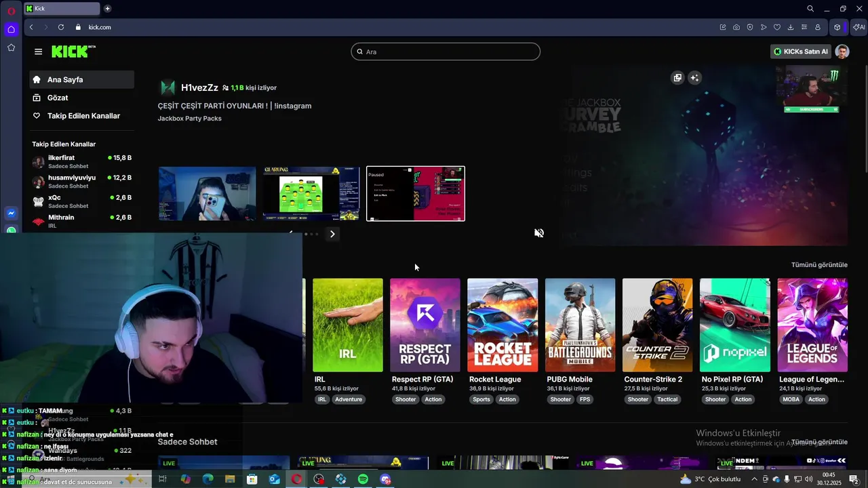Image resolution: width=868 pixels, height=488 pixels.
Task: Open Spotify from Windows taskbar
Action: 363,479
